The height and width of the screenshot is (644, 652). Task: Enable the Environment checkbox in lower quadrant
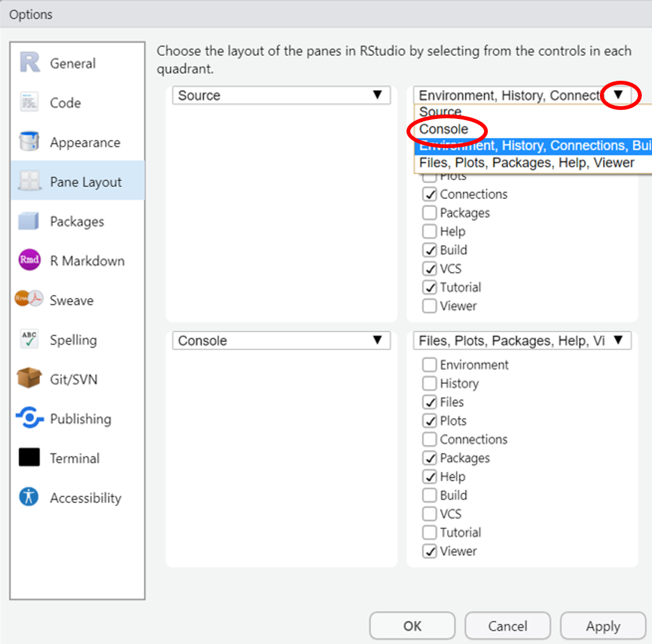(430, 365)
